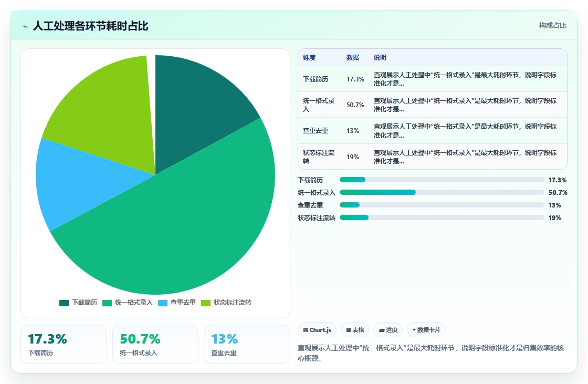Click the lightning icon beside the title
The image size is (588, 384).
pyautogui.click(x=25, y=26)
